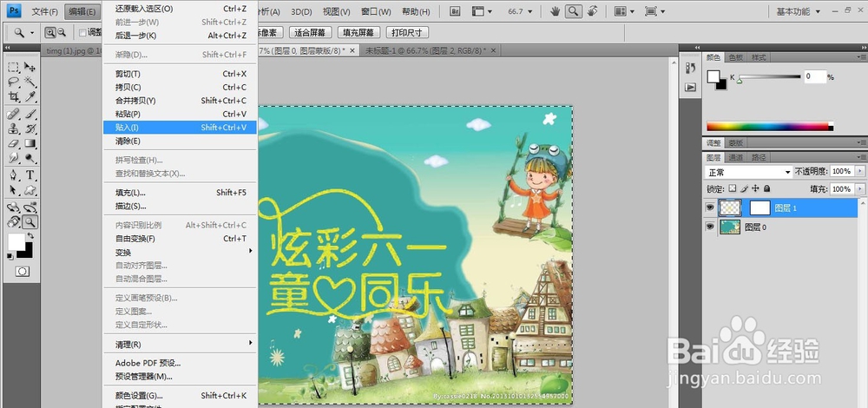
Task: Toggle the 调整 checkbox in options bar
Action: (82, 33)
